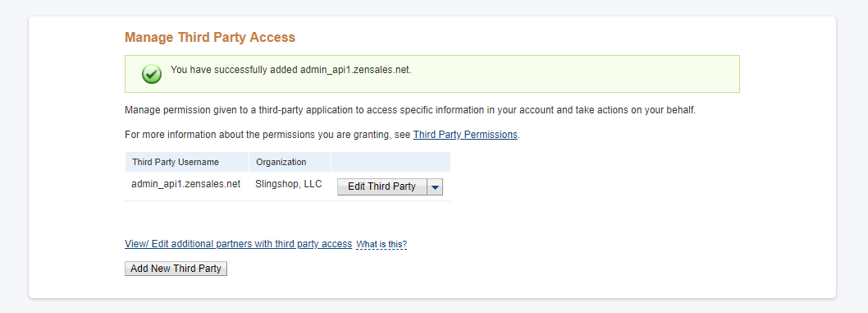Follow View/ Edit additional partners link

point(238,244)
